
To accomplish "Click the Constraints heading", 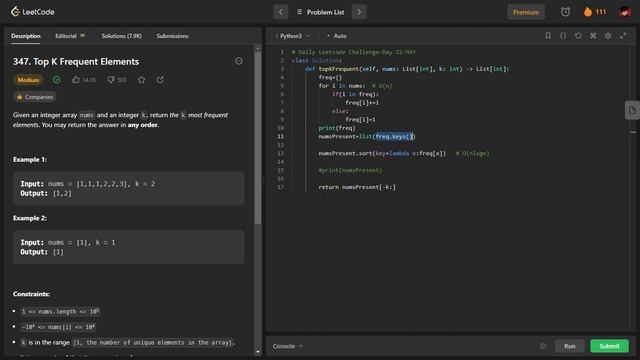I will (31, 294).
